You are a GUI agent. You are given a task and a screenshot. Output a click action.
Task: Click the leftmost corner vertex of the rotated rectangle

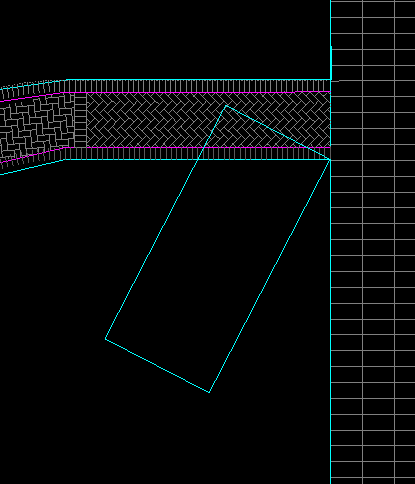106,339
